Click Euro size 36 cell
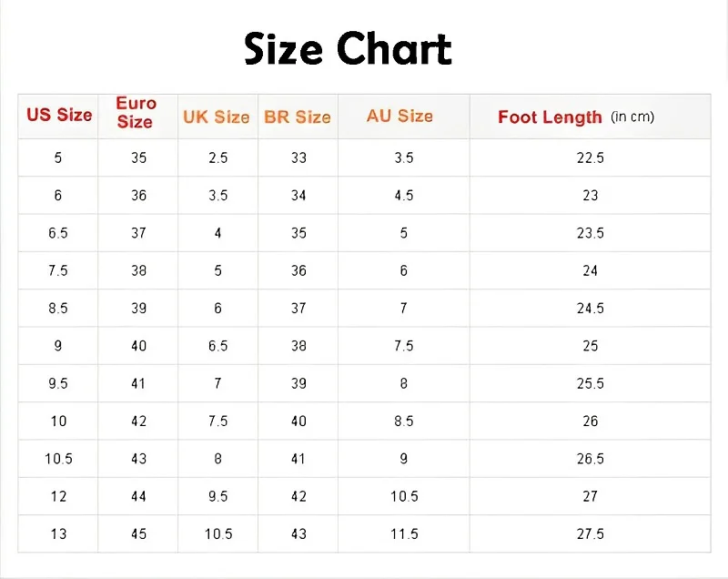 coord(138,196)
